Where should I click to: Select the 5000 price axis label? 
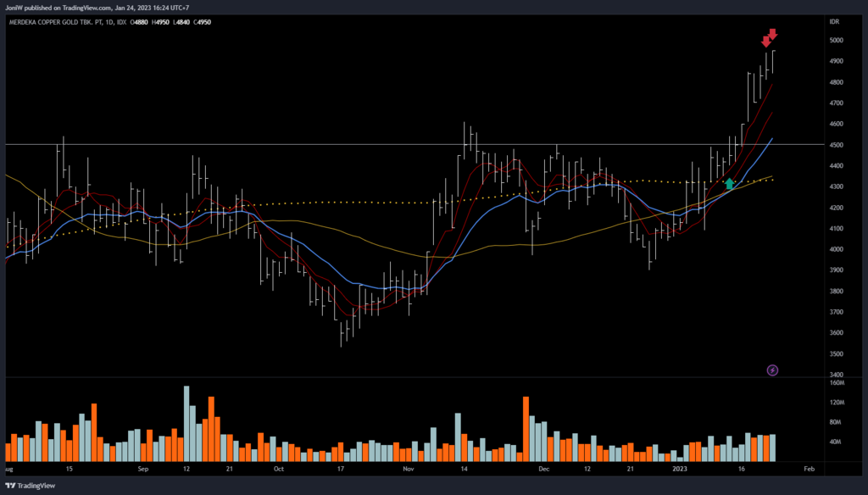tap(837, 41)
